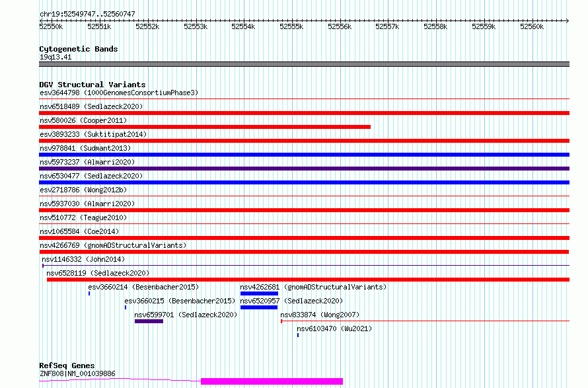
Task: Select the DGV Structural Variants track title
Action: [92, 85]
